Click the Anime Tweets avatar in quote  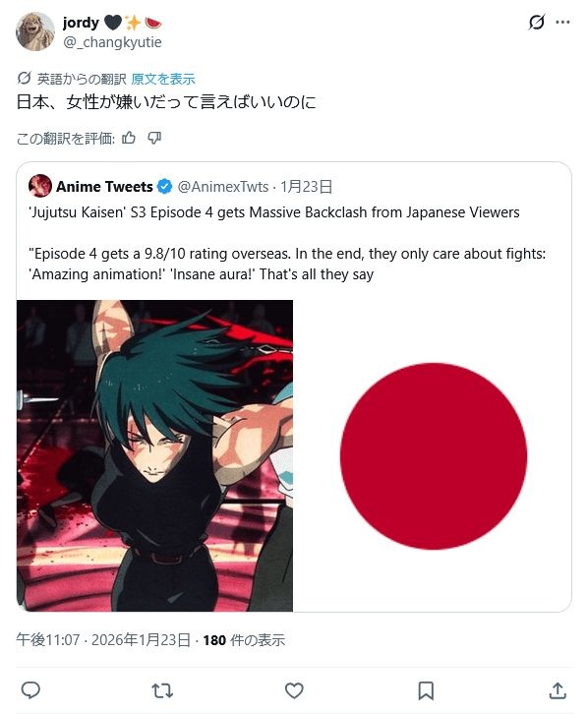tap(40, 186)
